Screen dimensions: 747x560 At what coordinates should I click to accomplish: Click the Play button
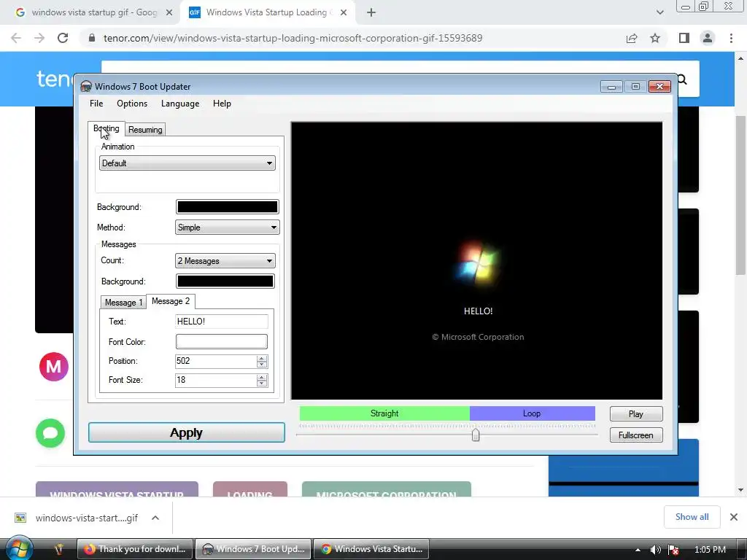coord(636,414)
